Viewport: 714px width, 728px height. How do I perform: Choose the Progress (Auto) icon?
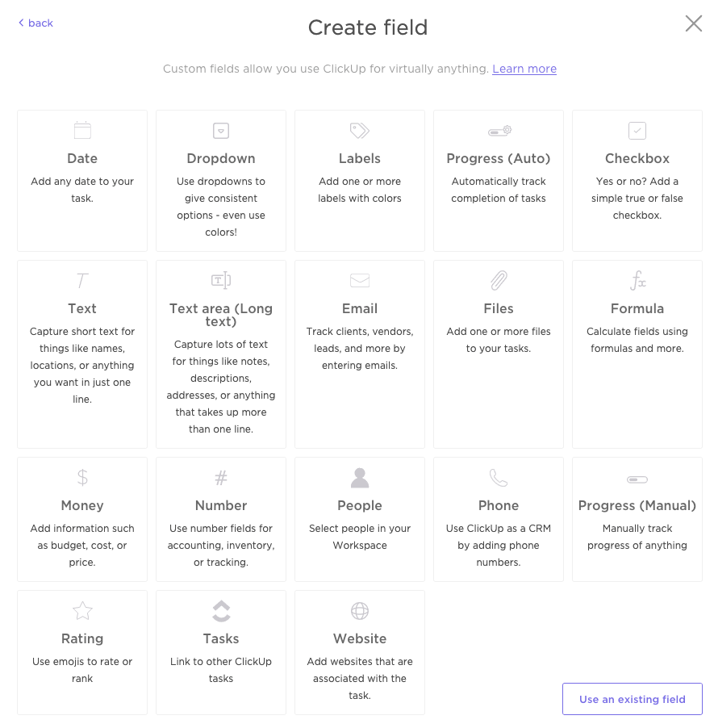499,130
